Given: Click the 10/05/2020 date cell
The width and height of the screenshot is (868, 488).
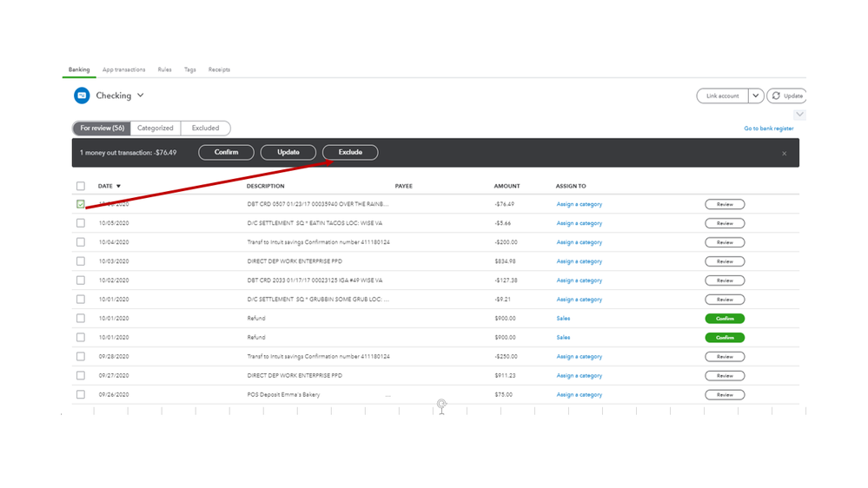Looking at the screenshot, I should coord(114,223).
